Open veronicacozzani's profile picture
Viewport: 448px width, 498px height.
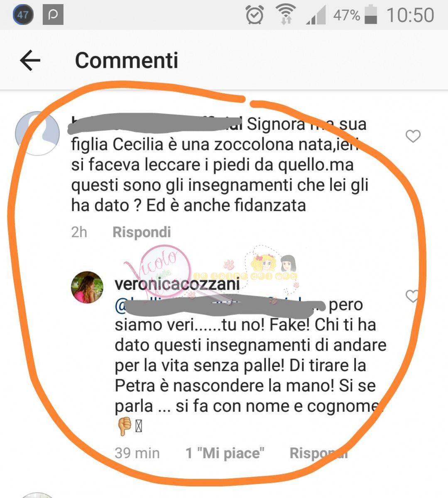(87, 288)
